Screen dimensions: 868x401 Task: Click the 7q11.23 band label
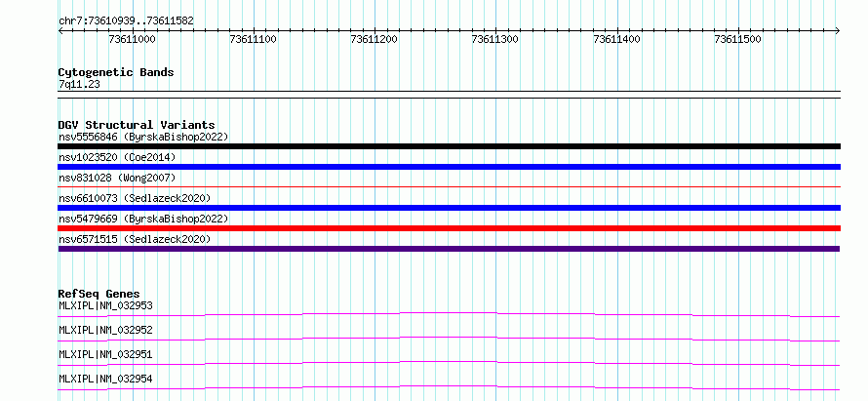pyautogui.click(x=79, y=84)
